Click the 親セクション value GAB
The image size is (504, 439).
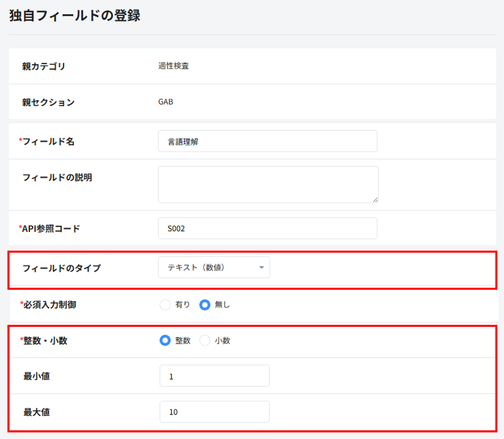click(x=166, y=102)
